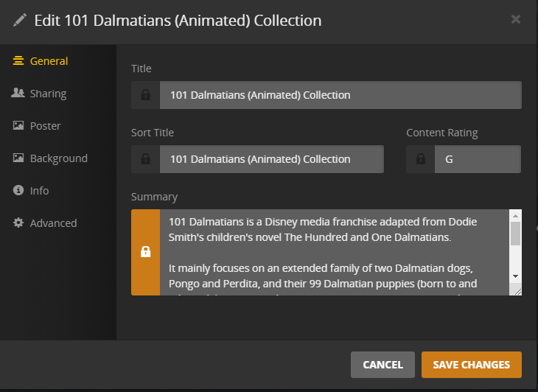Viewport: 538px width, 392px height.
Task: Open the Poster tab
Action: (x=37, y=126)
